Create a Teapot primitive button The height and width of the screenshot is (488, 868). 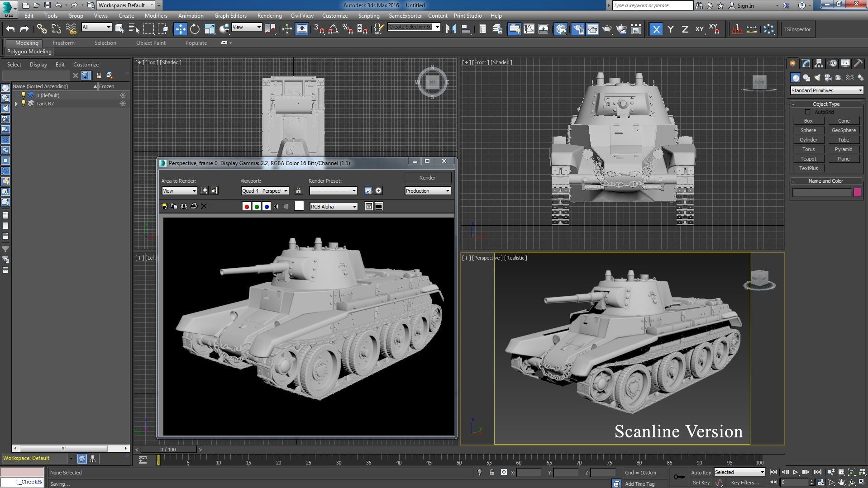[x=808, y=159]
